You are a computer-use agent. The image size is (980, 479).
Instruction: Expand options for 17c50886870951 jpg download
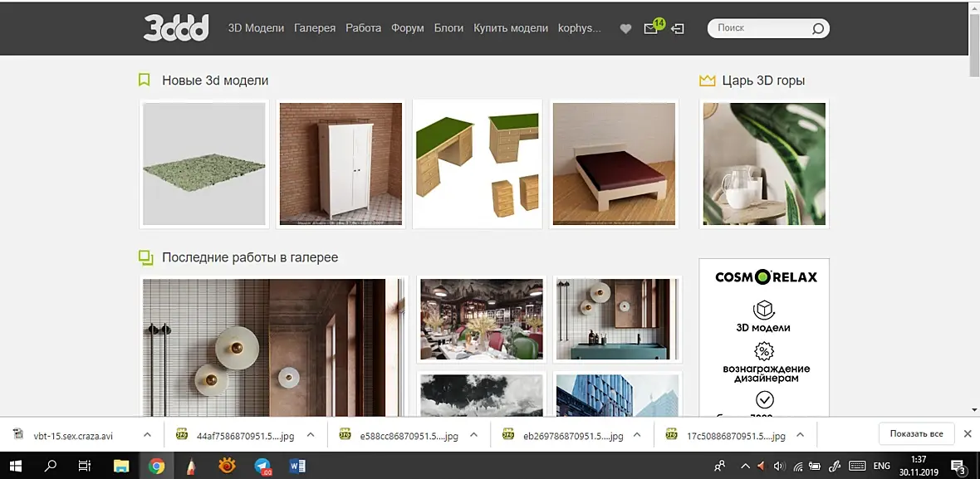(801, 435)
